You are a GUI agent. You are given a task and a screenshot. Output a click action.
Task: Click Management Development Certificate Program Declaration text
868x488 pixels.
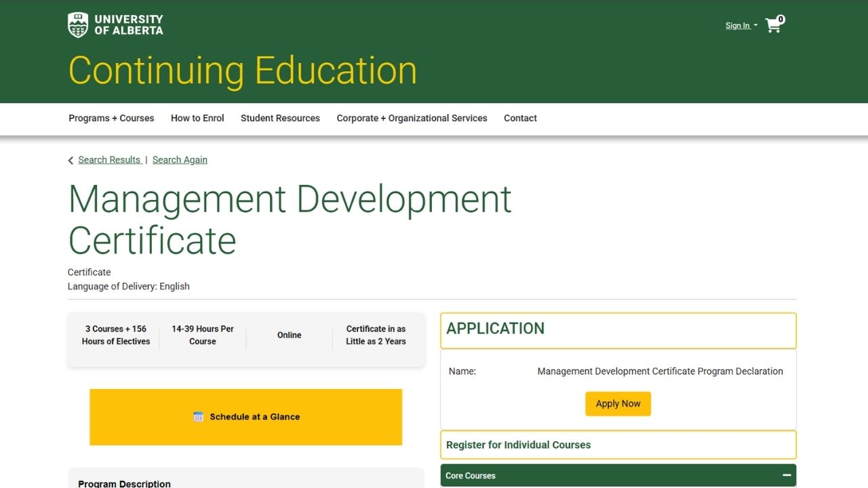tap(660, 371)
